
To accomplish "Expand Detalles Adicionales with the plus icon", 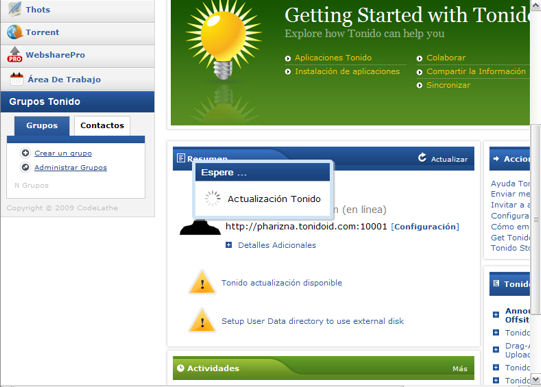I will click(x=228, y=245).
